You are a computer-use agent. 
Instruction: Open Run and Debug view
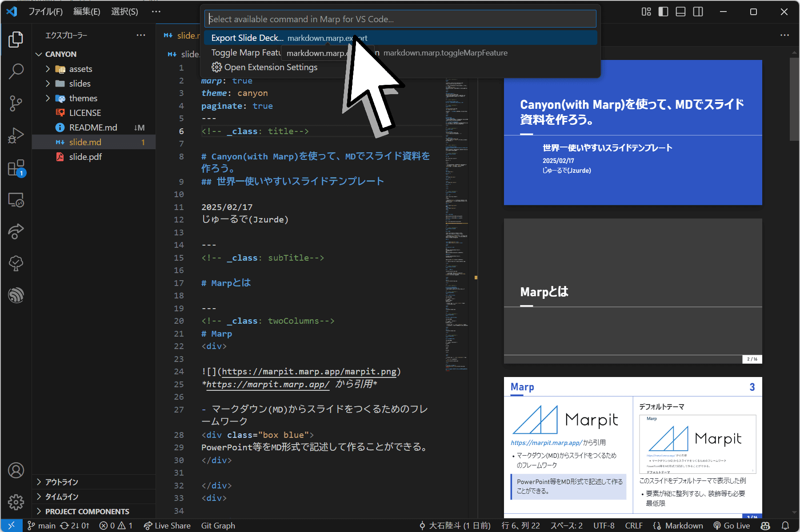[16, 135]
